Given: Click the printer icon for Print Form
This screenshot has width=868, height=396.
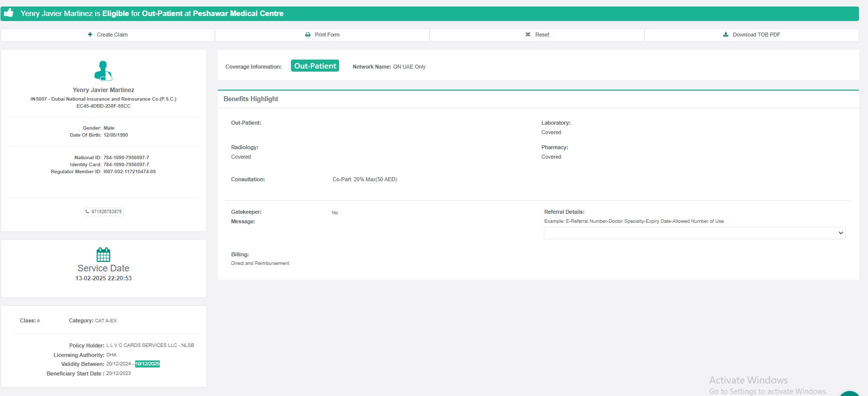Looking at the screenshot, I should (x=308, y=35).
